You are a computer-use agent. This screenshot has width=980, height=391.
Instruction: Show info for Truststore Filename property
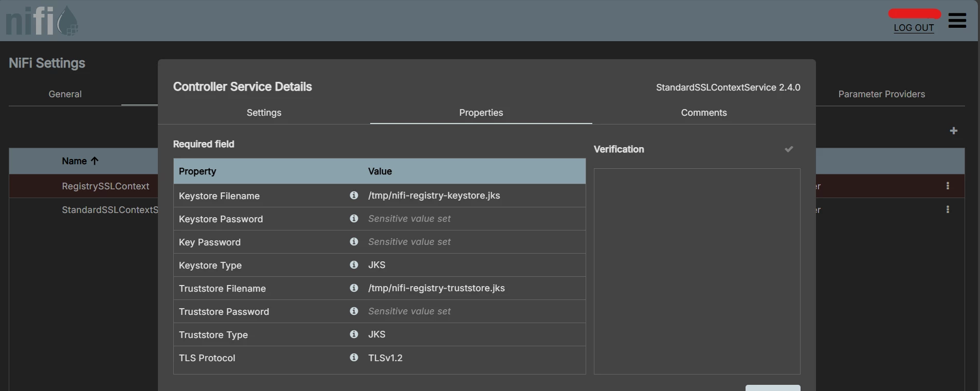[x=354, y=288]
